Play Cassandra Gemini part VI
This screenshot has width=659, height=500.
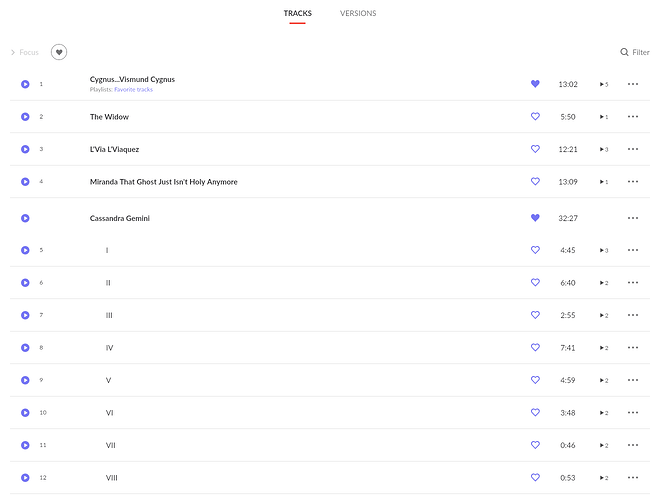pyautogui.click(x=25, y=413)
